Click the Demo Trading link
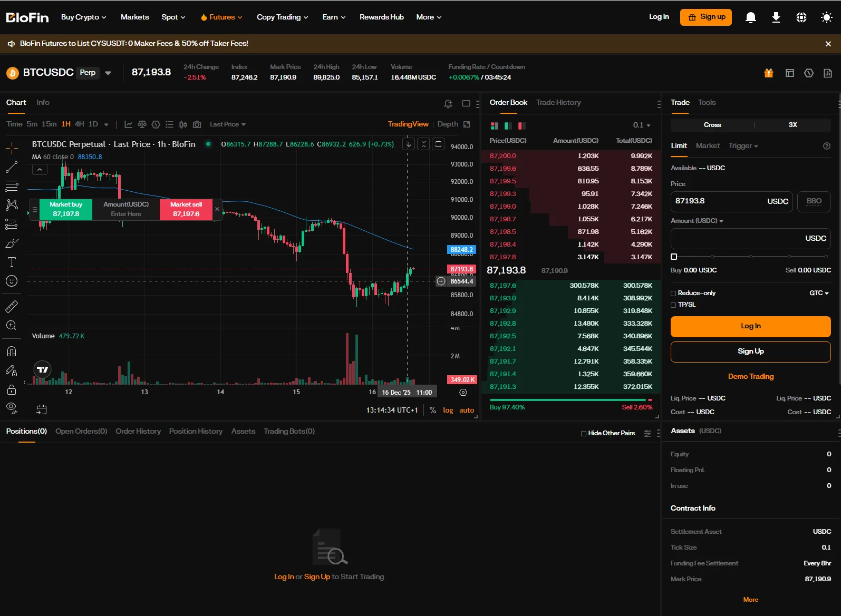 [750, 376]
